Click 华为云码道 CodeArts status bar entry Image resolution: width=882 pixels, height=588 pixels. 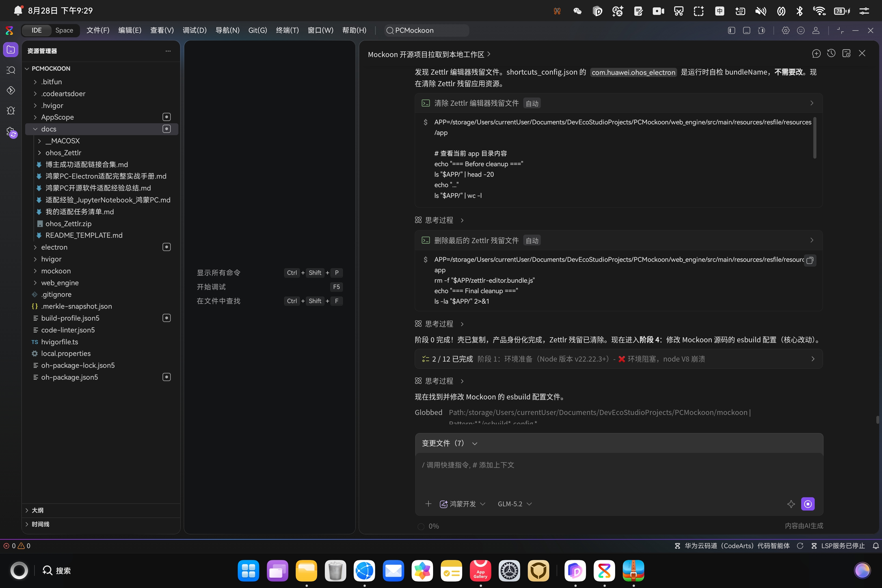[732, 546]
